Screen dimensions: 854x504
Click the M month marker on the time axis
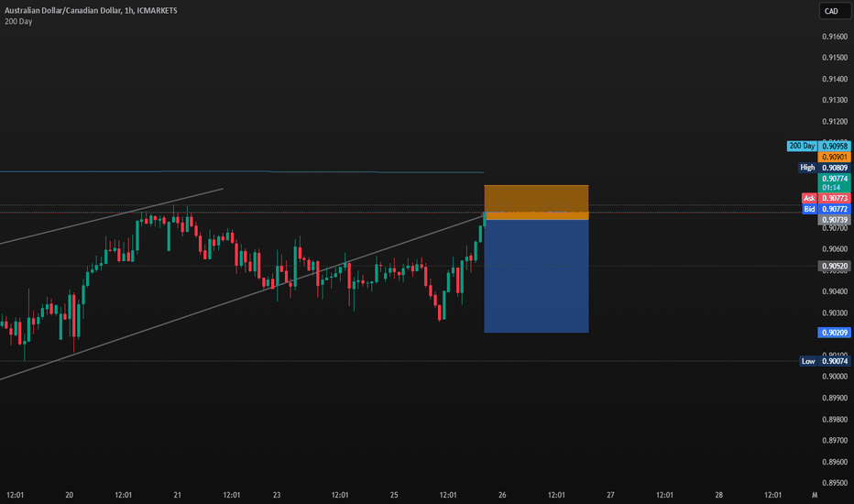pyautogui.click(x=815, y=495)
